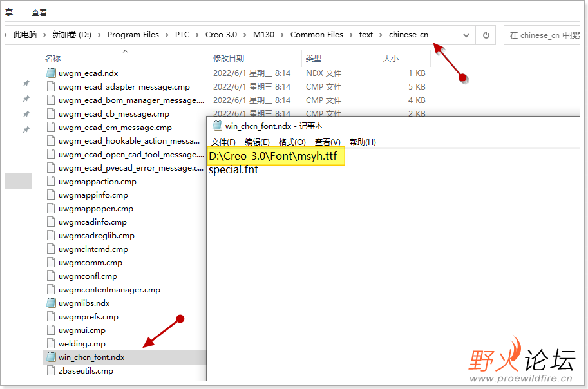Select the NDX 文件 type cell

(x=323, y=73)
